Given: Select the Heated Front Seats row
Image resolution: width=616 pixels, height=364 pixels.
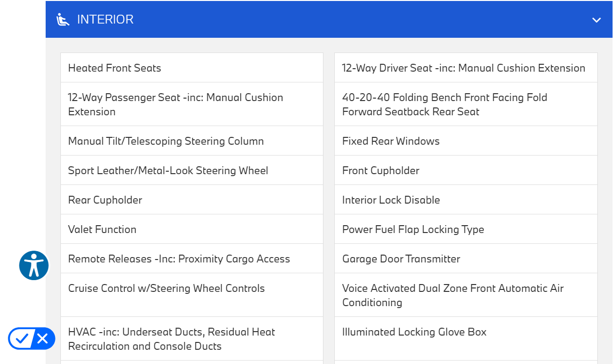Looking at the screenshot, I should point(114,68).
